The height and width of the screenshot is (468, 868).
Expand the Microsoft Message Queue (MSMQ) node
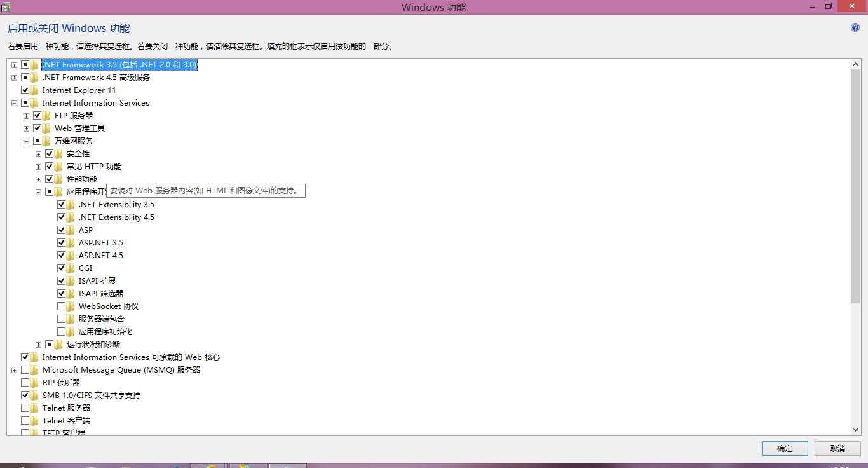(x=14, y=370)
